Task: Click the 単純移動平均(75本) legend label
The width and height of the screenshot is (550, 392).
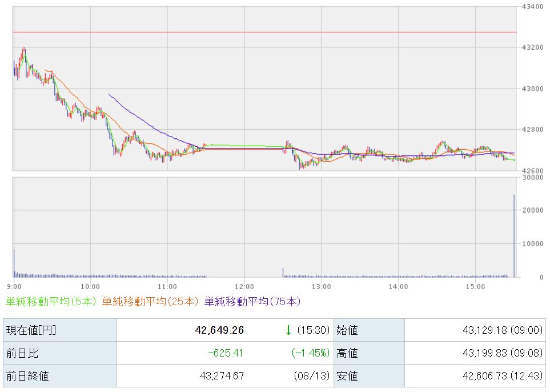Action: (x=252, y=302)
